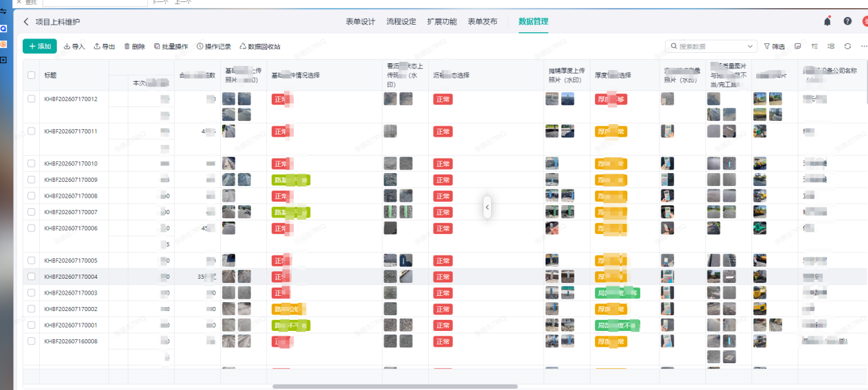This screenshot has width=868, height=390.
Task: Check the row KHBF202607170007 checkbox
Action: (x=32, y=212)
